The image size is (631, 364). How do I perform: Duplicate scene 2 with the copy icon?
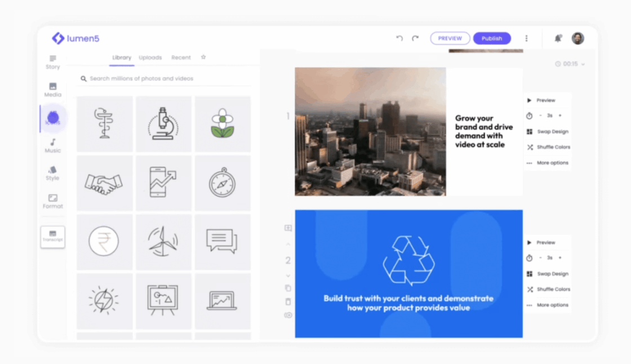click(288, 288)
